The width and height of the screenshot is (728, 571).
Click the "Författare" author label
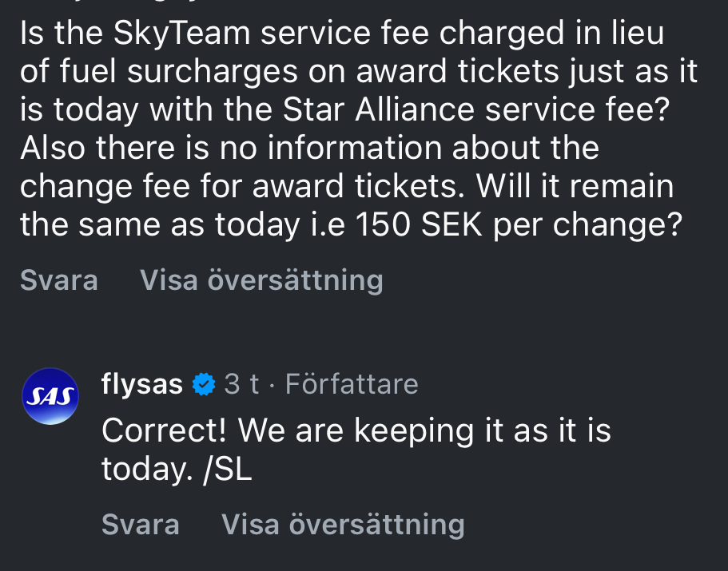click(352, 384)
